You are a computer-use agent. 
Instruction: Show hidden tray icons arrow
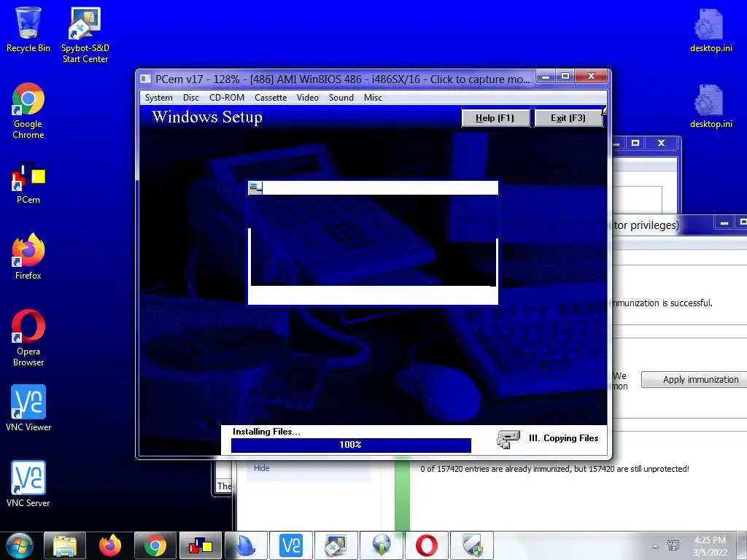[656, 546]
